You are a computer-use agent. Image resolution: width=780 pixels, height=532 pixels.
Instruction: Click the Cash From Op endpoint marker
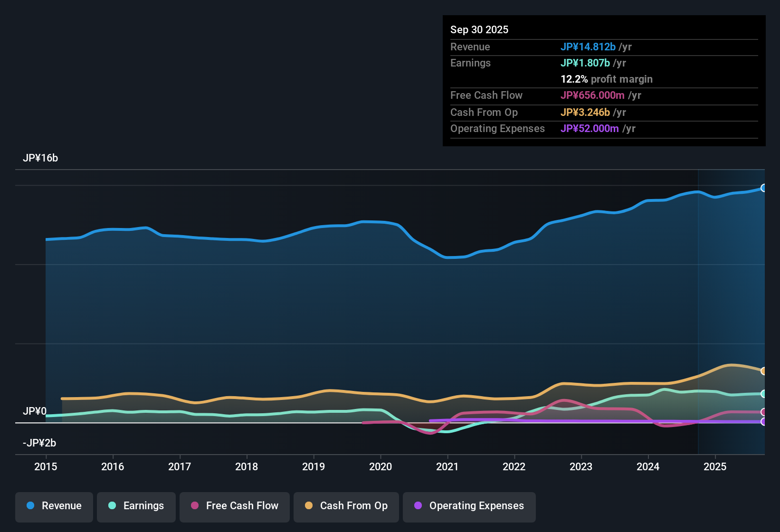click(x=764, y=370)
